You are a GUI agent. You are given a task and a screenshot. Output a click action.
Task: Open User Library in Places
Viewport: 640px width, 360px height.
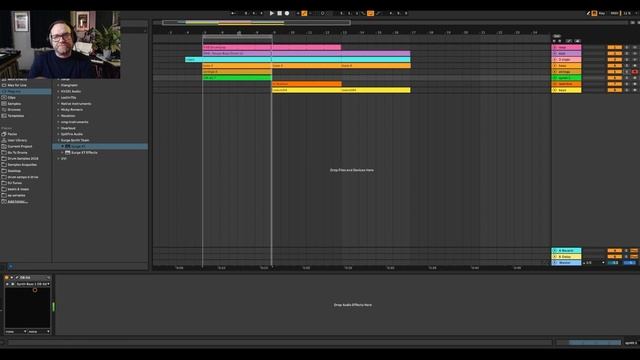tap(17, 140)
